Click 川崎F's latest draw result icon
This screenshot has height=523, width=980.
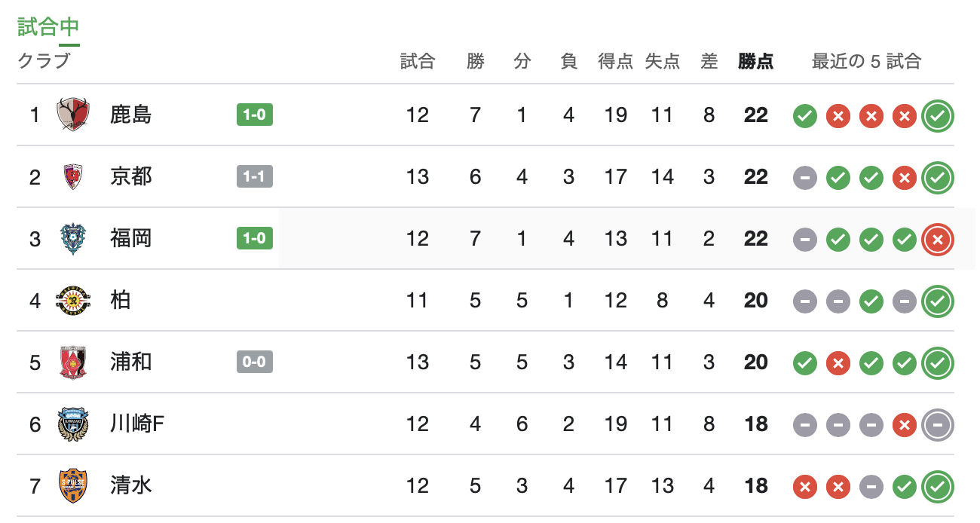pos(938,424)
